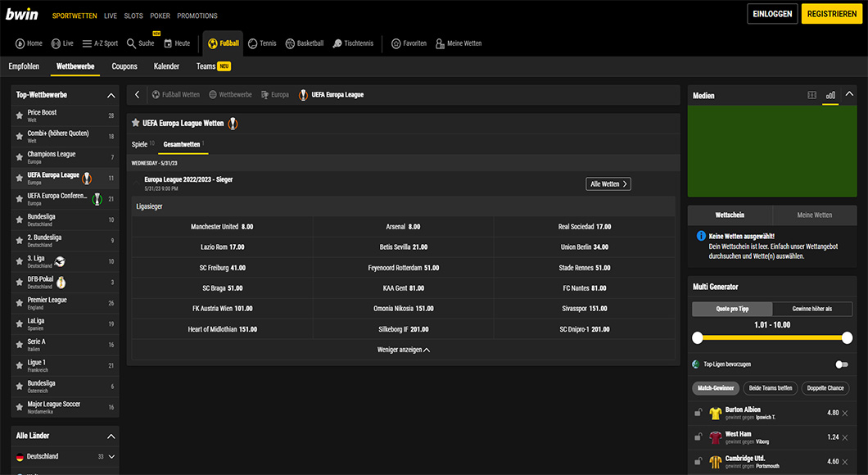Toggle favorite star for LaLiga
868x475 pixels.
[x=20, y=323]
